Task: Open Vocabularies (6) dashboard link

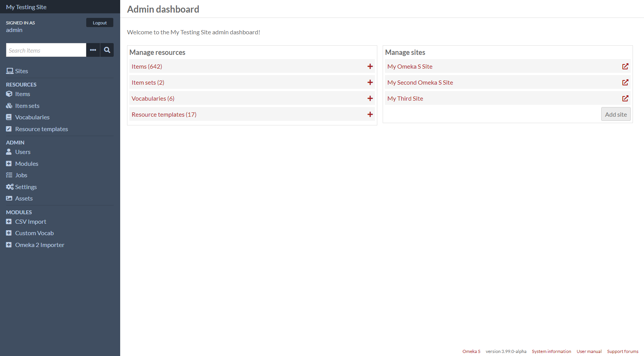Action: pos(153,98)
